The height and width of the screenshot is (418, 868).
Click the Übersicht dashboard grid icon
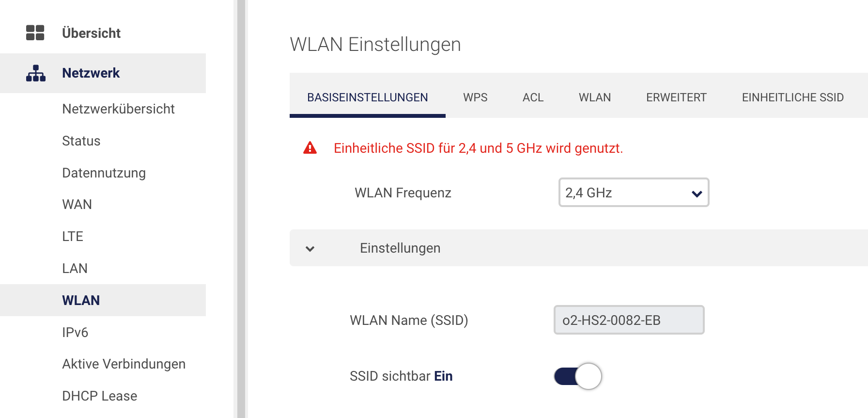pyautogui.click(x=35, y=32)
